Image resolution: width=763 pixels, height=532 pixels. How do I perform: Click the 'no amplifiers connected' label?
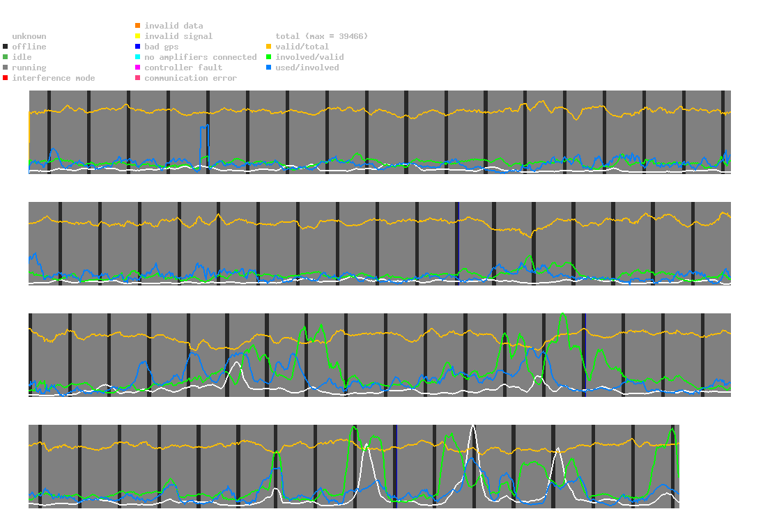click(x=201, y=57)
